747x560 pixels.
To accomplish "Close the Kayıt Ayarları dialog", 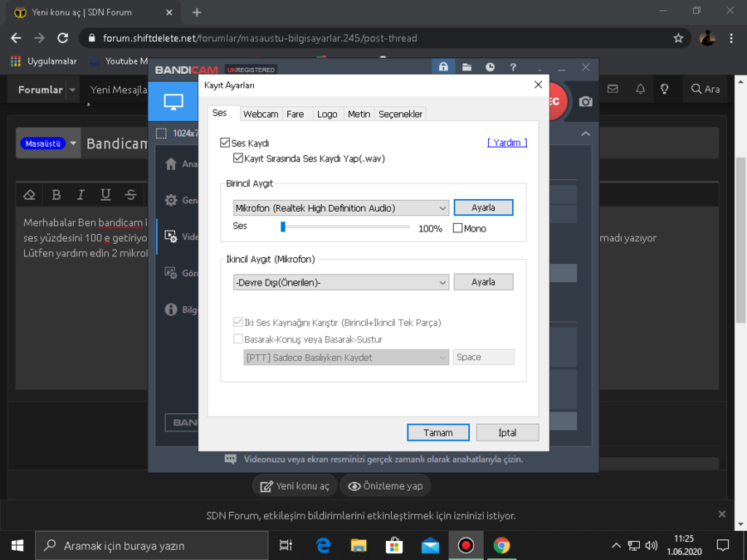I will pyautogui.click(x=538, y=85).
